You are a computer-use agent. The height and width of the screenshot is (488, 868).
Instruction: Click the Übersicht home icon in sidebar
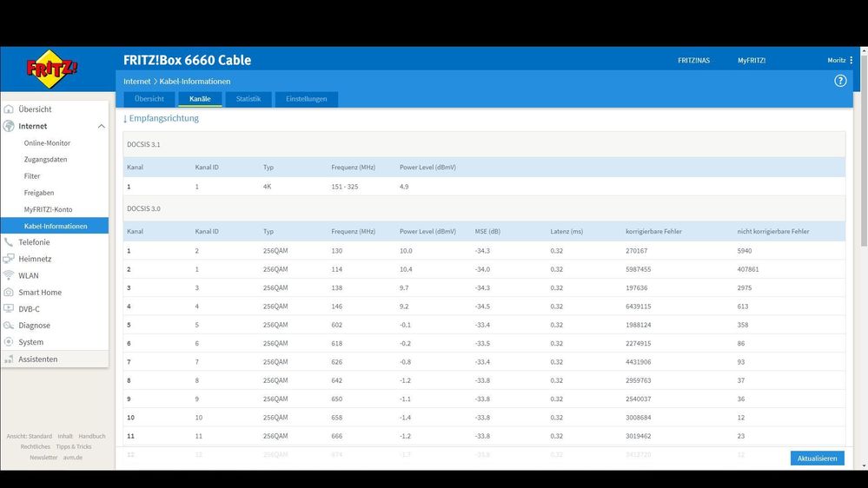coord(10,109)
